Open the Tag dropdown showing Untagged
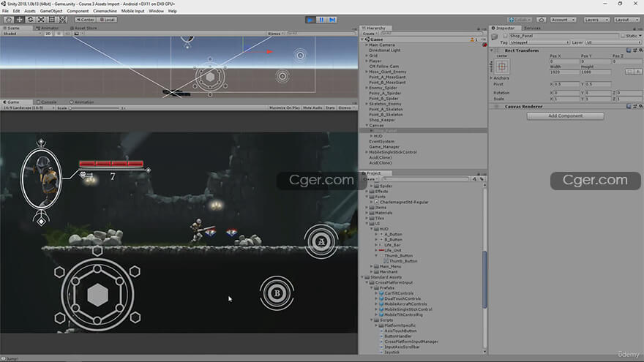Image resolution: width=644 pixels, height=362 pixels. pyautogui.click(x=539, y=42)
